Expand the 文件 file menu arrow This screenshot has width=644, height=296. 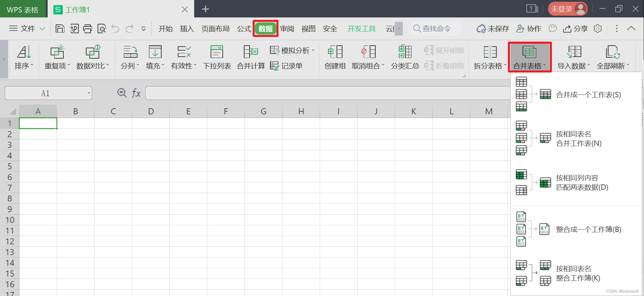pos(42,29)
